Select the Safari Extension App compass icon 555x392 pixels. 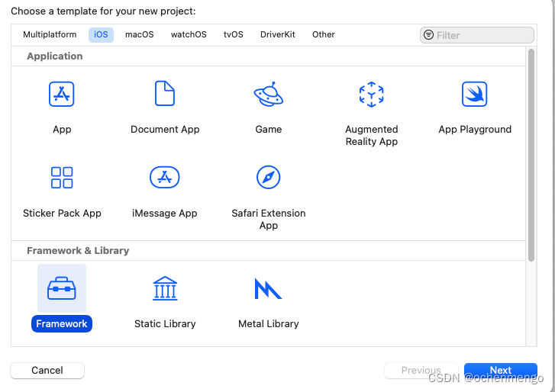tap(268, 177)
